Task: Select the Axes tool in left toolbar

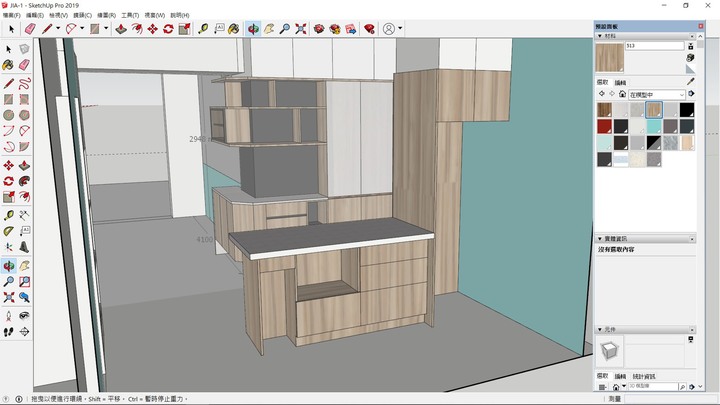Action: pos(8,247)
